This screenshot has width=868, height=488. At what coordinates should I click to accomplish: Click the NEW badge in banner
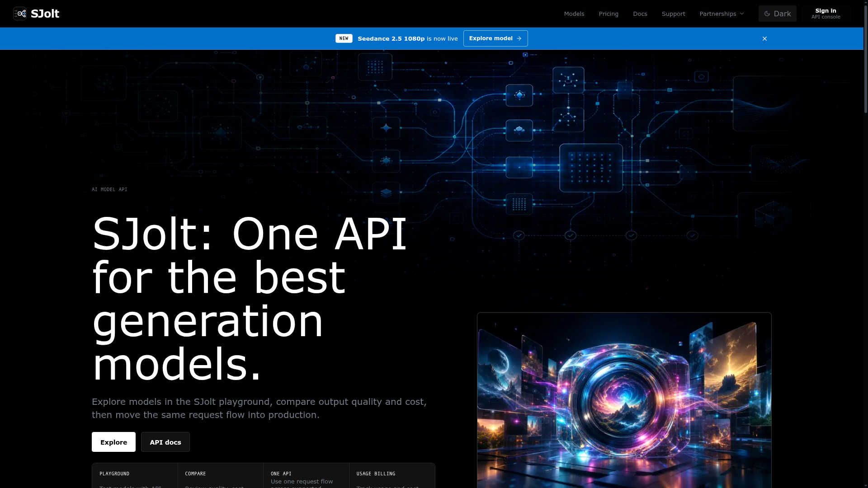coord(344,38)
